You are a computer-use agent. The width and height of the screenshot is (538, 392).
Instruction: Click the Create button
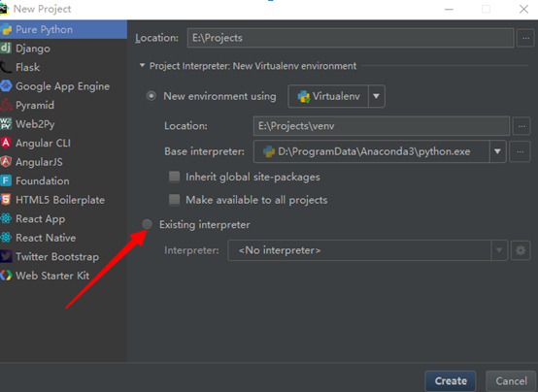pyautogui.click(x=451, y=381)
